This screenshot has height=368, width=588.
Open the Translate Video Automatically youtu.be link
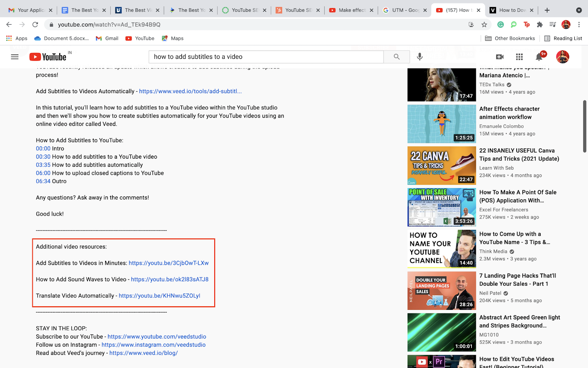pyautogui.click(x=159, y=296)
